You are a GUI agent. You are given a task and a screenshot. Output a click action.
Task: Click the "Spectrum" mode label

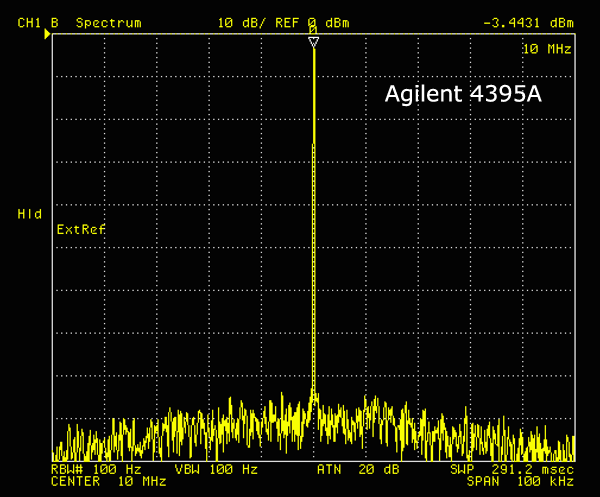[x=109, y=23]
